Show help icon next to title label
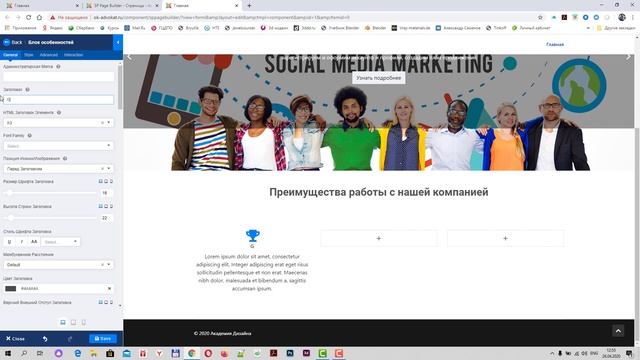This screenshot has width=640, height=360. pyautogui.click(x=27, y=89)
